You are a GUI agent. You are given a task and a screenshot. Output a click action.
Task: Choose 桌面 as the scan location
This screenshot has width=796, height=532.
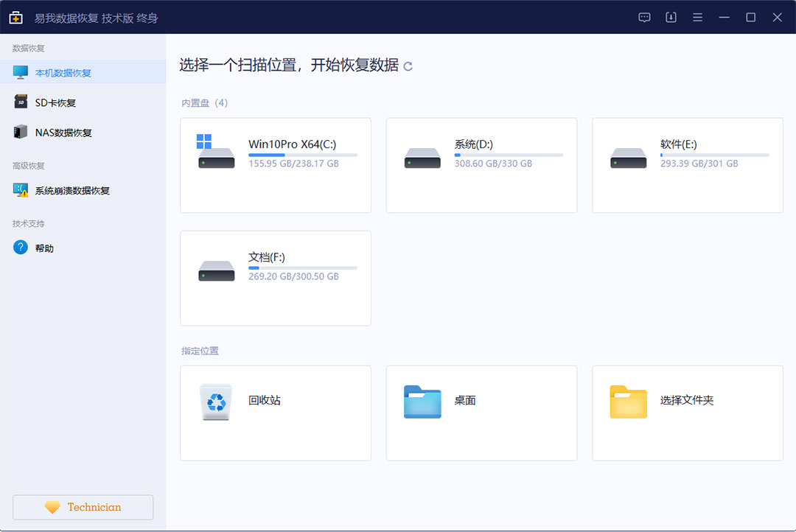482,413
